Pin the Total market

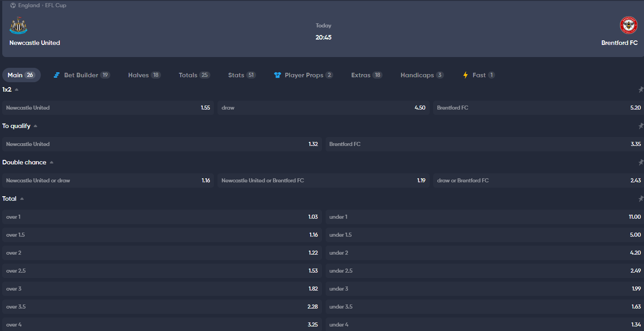coord(641,199)
